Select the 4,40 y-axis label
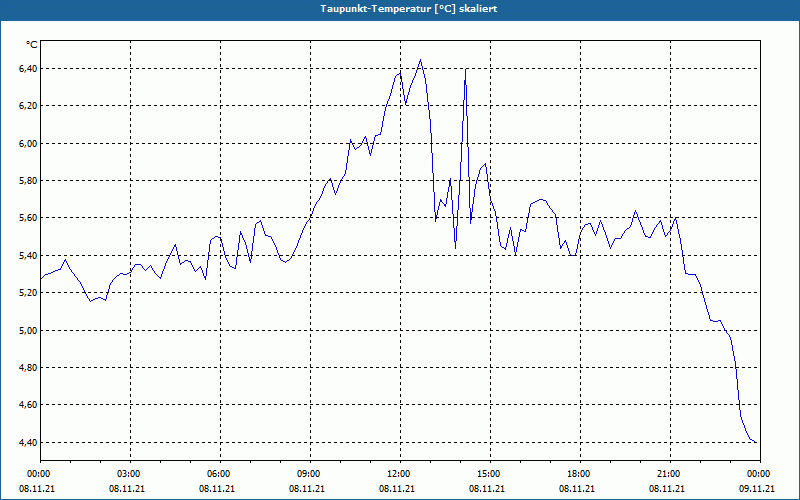Image resolution: width=800 pixels, height=500 pixels. pos(28,442)
